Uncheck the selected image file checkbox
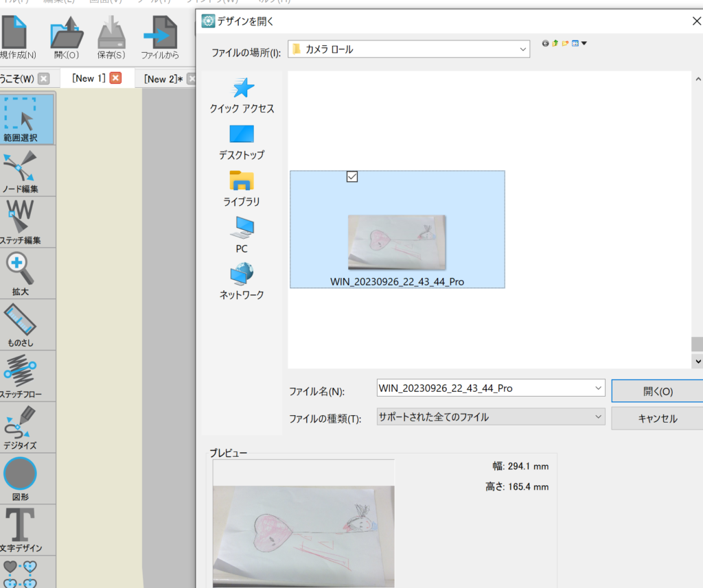Image resolution: width=703 pixels, height=588 pixels. click(x=352, y=177)
